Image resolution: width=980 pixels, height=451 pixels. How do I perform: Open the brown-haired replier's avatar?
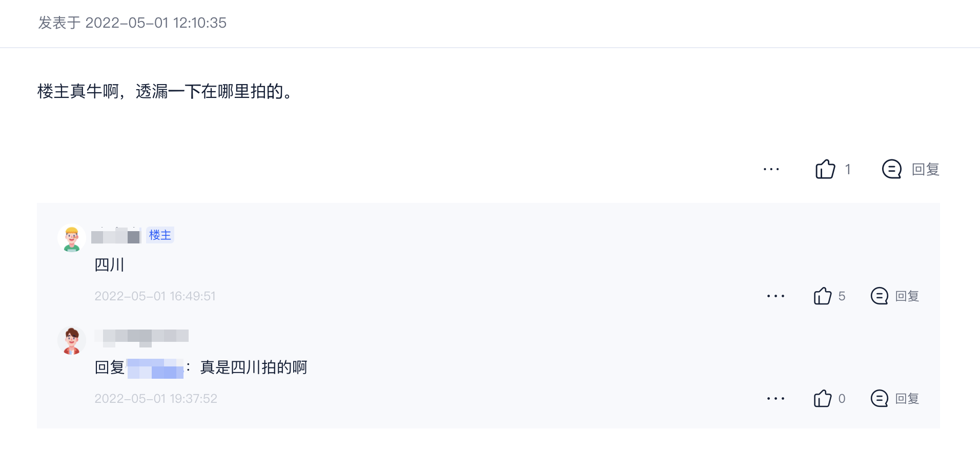tap(72, 341)
